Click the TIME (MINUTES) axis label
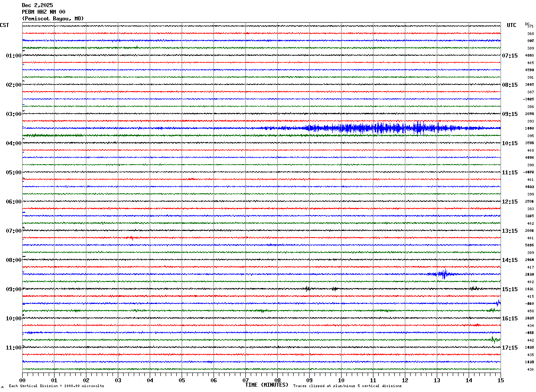This screenshot has width=536, height=392. tap(267, 385)
